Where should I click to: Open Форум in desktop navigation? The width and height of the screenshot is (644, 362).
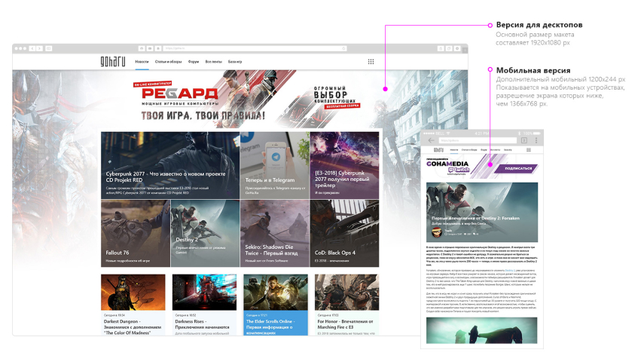point(194,62)
